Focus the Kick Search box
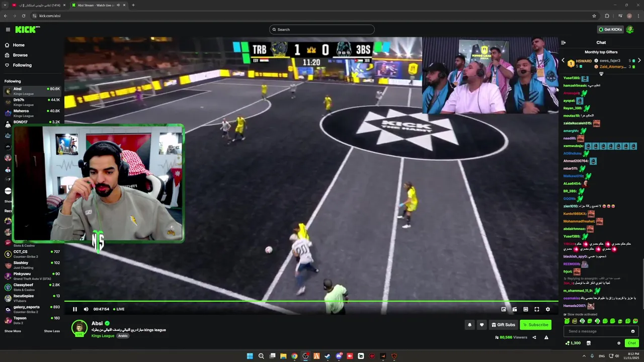 322,30
